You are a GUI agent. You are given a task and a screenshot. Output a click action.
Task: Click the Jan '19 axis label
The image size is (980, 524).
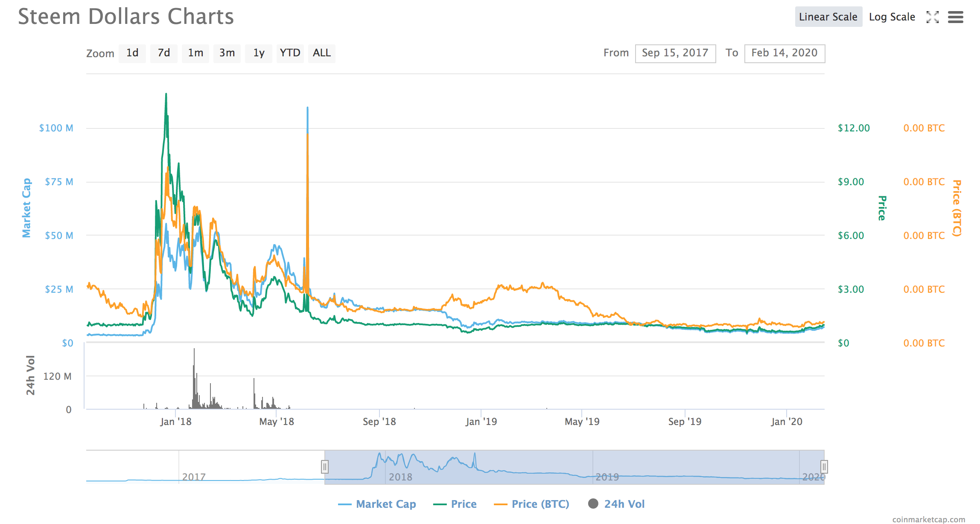tap(481, 422)
